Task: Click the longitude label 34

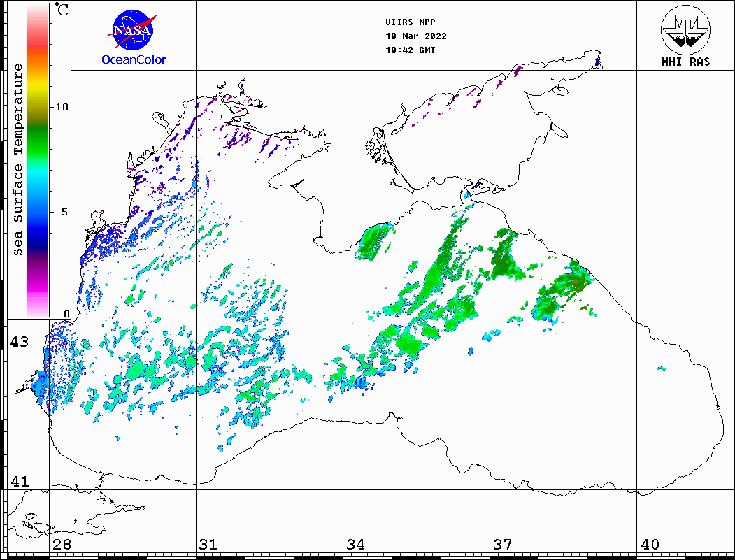Action: click(x=355, y=544)
